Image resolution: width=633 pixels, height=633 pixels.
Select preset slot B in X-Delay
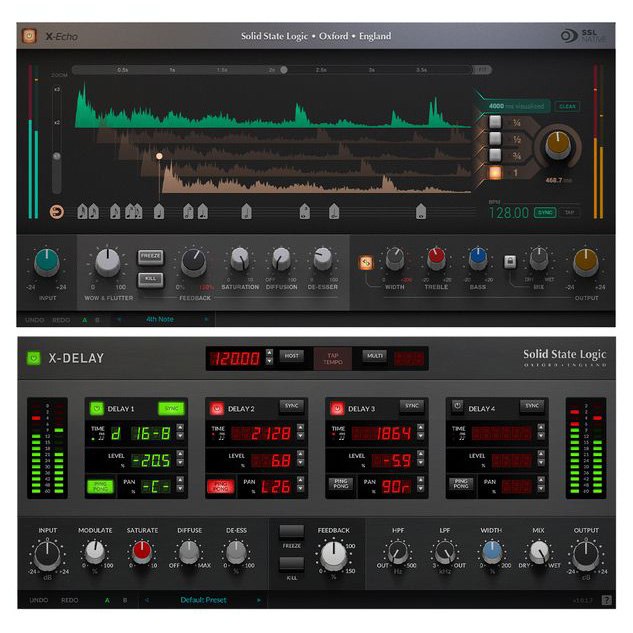(x=125, y=600)
